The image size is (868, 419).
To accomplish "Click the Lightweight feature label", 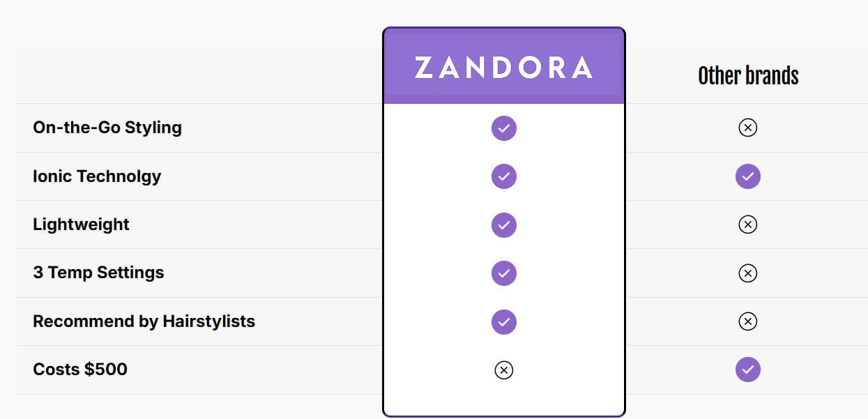I will pyautogui.click(x=81, y=224).
